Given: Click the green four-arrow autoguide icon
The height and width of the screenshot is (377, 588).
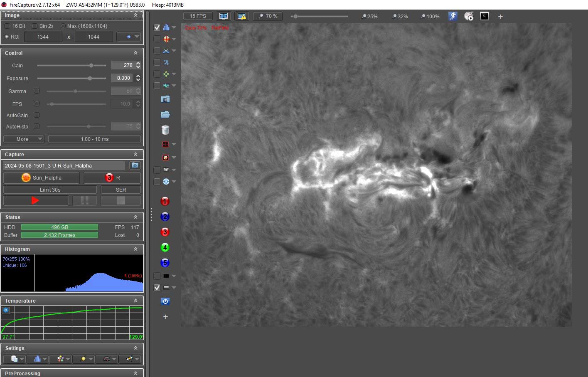Looking at the screenshot, I should [166, 74].
